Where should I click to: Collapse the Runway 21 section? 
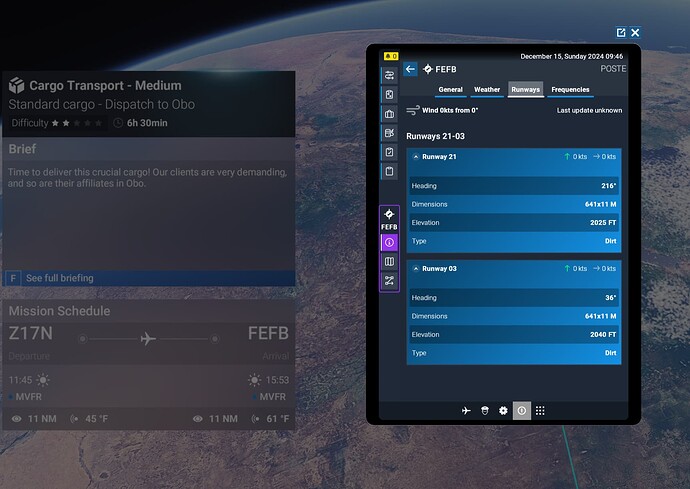tap(415, 157)
